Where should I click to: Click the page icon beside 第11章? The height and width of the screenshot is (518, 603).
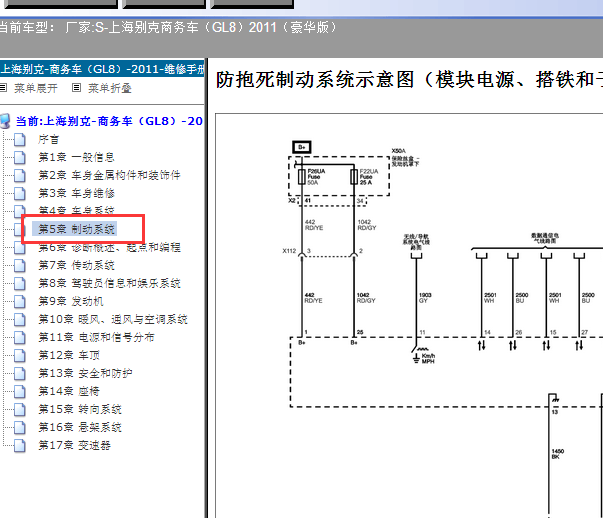pos(20,338)
